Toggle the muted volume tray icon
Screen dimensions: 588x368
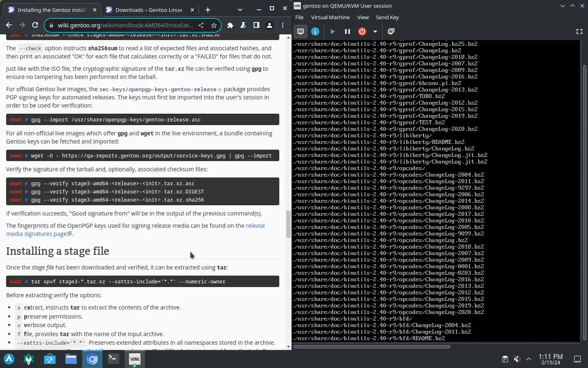517,359
